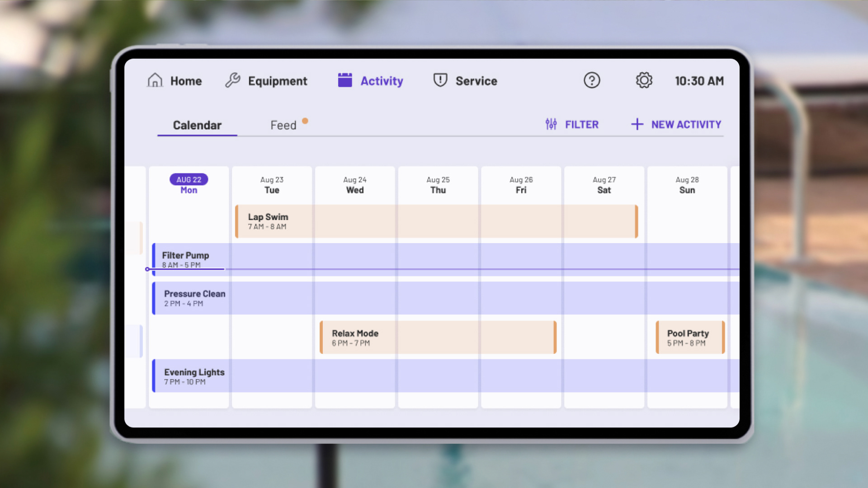Viewport: 868px width, 488px height.
Task: Click the Home house icon
Action: (x=155, y=80)
